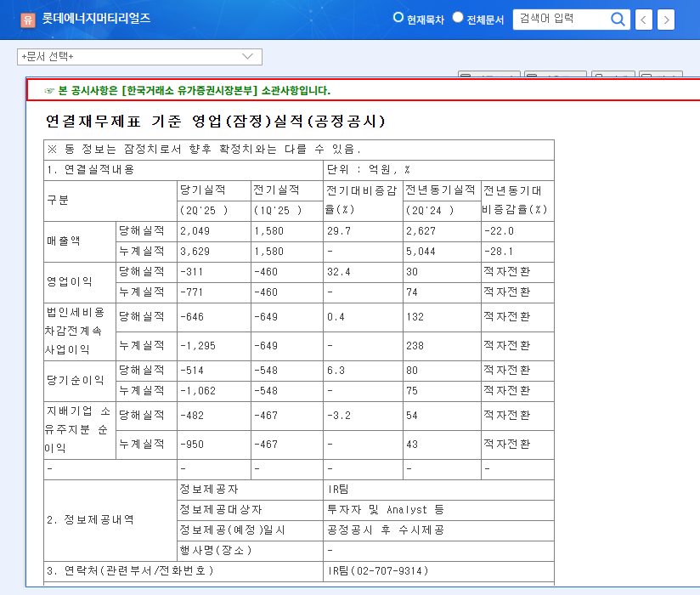Click the 전년동기실적 column header

tap(440, 189)
